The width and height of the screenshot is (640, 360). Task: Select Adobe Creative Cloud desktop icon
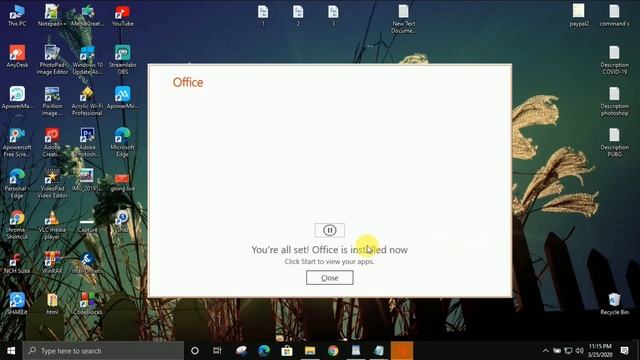tap(52, 142)
